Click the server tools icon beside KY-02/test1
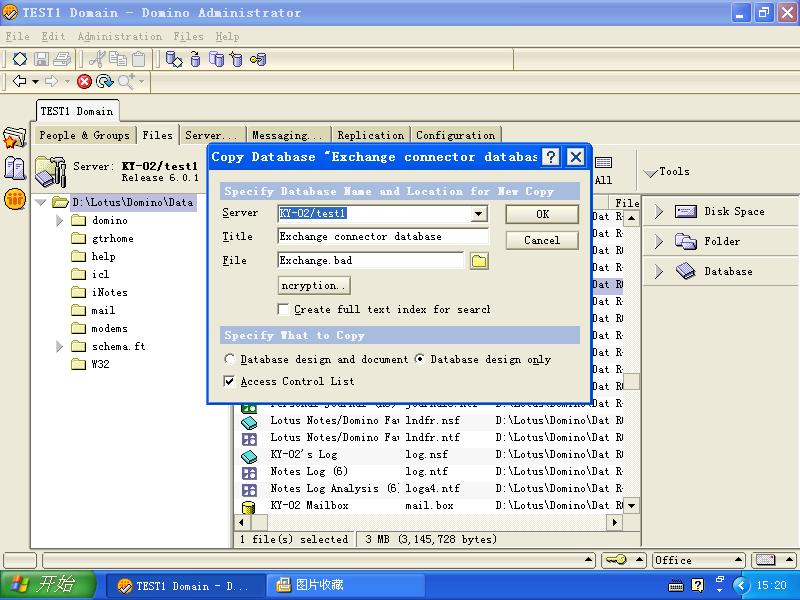The image size is (800, 600). click(50, 171)
